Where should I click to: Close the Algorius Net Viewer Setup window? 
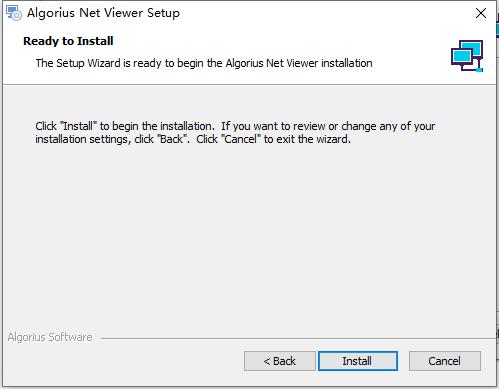tap(481, 13)
